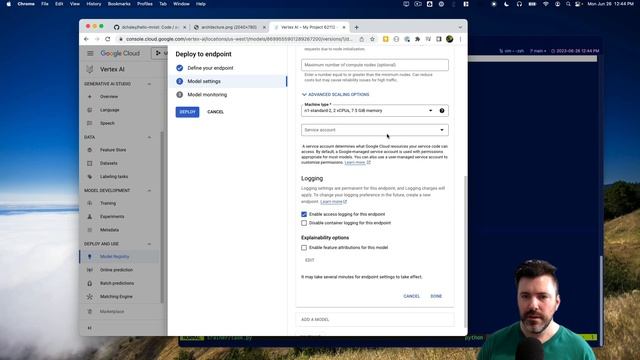Viewport: 640px width, 360px height.
Task: Open the Online prediction icon
Action: 90,270
